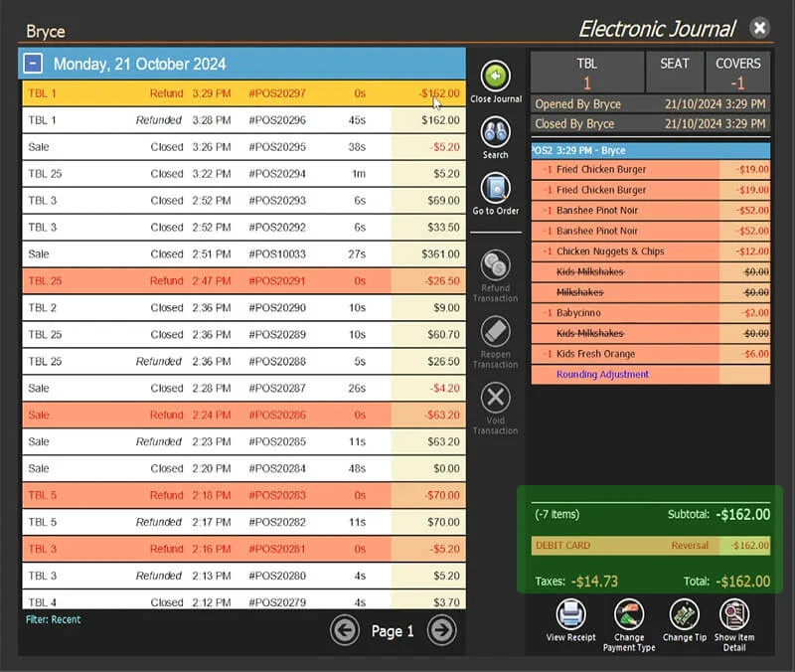Select the $361.00 sale #POS10033
Screen dimensions: 795x672
click(243, 254)
